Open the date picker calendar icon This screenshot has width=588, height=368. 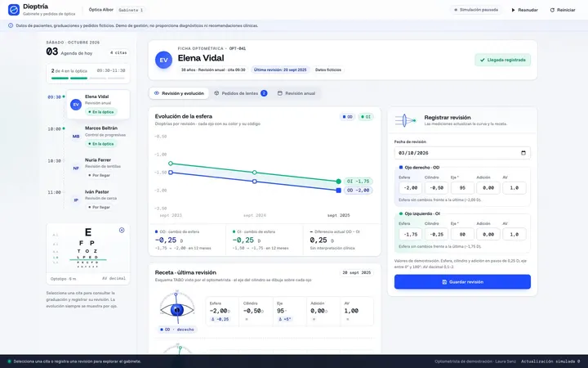click(523, 153)
